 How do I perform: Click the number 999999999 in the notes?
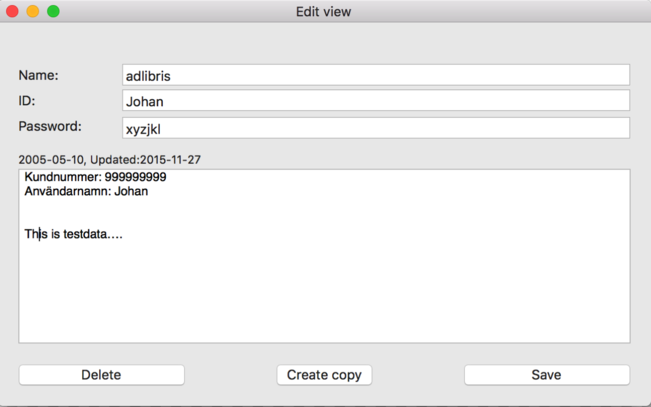[x=135, y=177]
